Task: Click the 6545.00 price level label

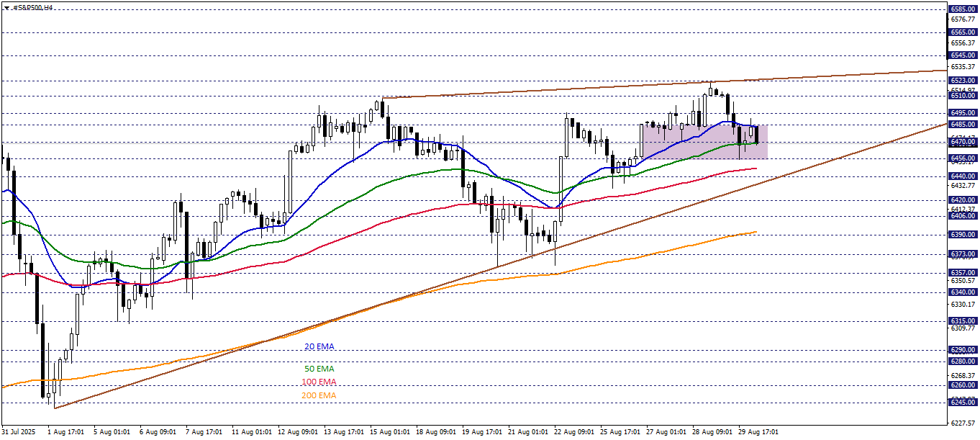Action: pos(963,55)
